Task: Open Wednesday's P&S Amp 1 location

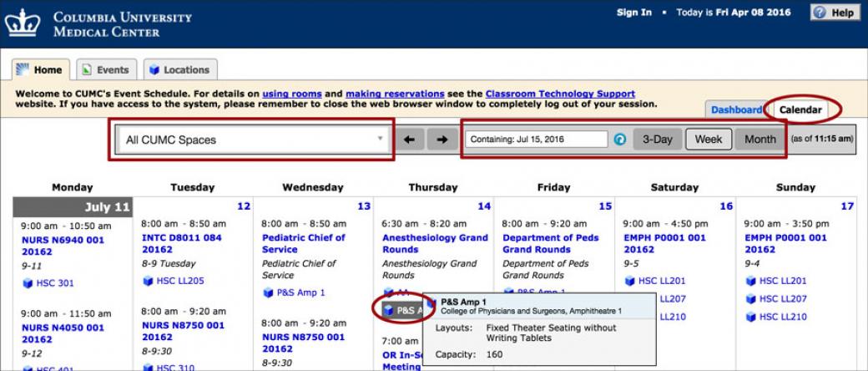Action: pyautogui.click(x=301, y=292)
